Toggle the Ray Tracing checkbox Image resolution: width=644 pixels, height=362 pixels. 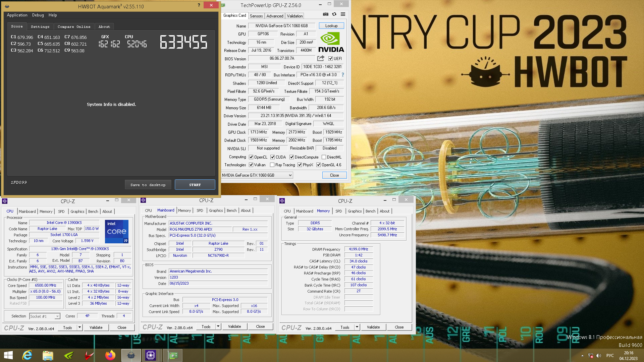point(272,165)
